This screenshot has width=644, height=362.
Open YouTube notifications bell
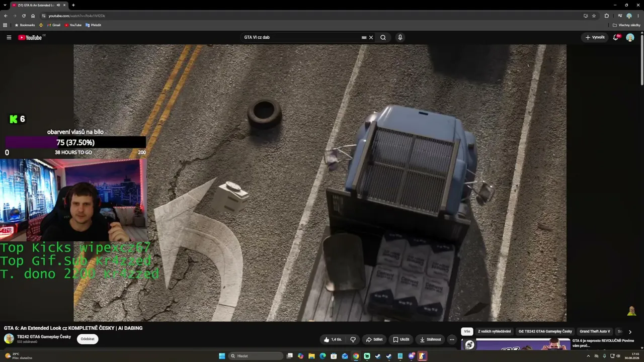point(616,37)
